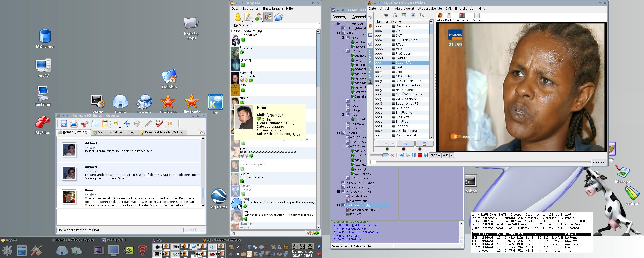Screen dimensions: 644x258
Task: Select contact Pog in Kopete list
Action: (273, 203)
